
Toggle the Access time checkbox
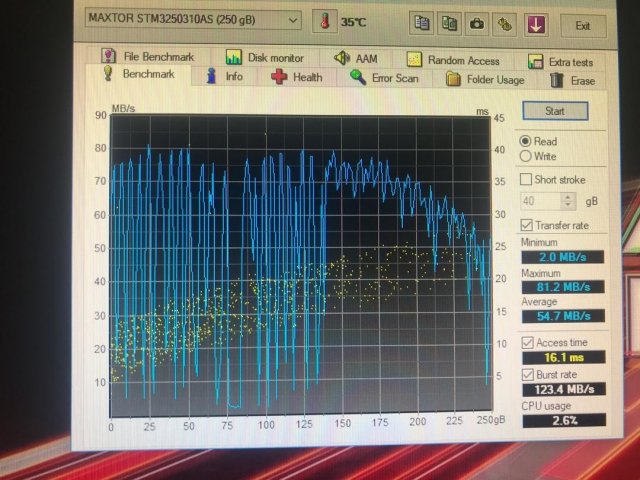[x=528, y=342]
